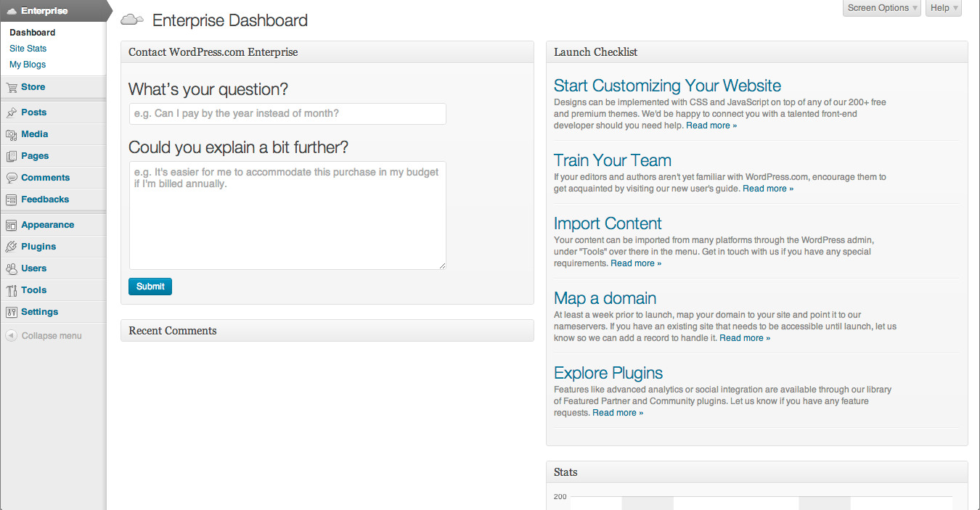This screenshot has height=510, width=980.
Task: Read more about customizing your website
Action: pos(711,126)
